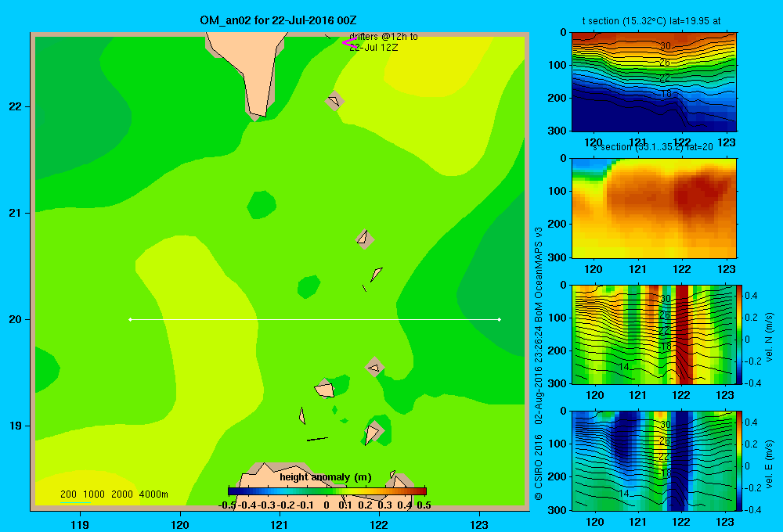783x532 pixels.
Task: Click the '-0.4' tick on vel. E color bar
Action: 752,509
